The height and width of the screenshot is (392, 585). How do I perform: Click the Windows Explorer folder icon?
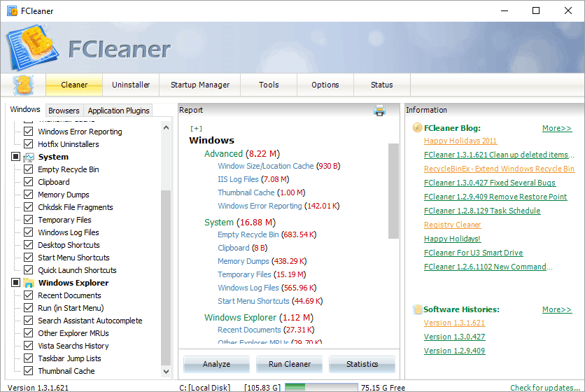(29, 283)
